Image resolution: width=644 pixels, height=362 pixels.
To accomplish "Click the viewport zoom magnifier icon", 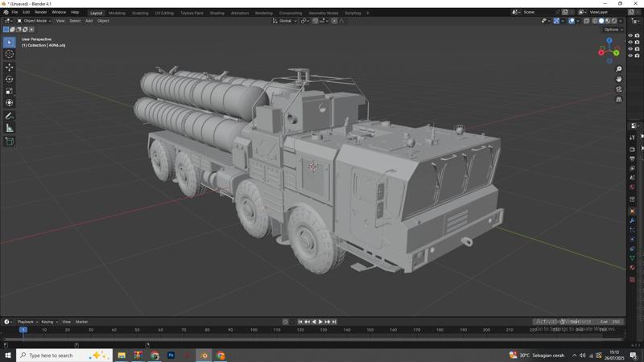I will (x=618, y=69).
